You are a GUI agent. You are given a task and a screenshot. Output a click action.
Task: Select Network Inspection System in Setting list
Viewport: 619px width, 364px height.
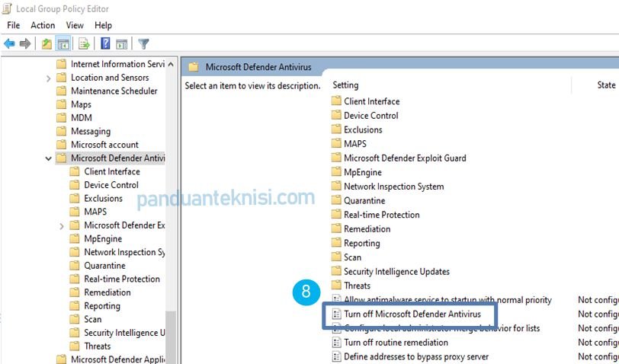(393, 186)
